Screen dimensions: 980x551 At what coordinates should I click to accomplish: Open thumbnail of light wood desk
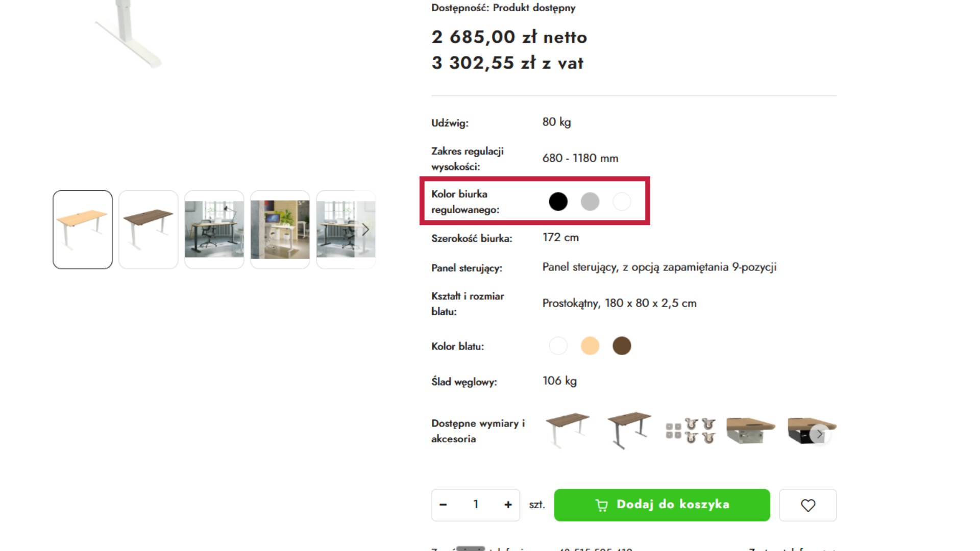click(83, 230)
